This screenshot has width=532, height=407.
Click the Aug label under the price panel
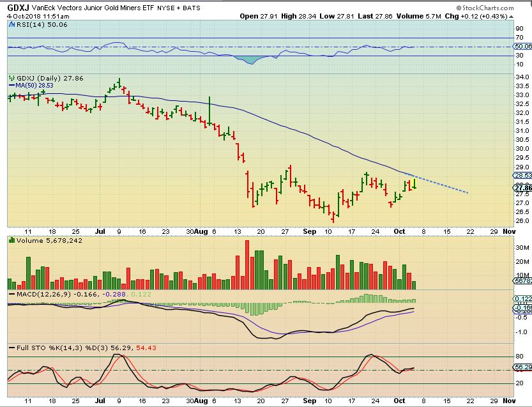tap(202, 231)
